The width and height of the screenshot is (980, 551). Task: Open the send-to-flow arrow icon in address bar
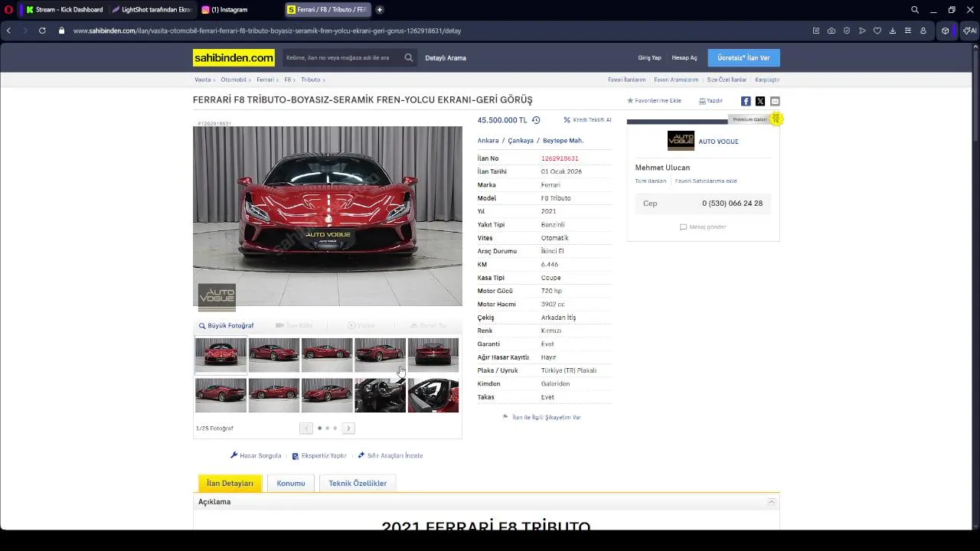[862, 31]
